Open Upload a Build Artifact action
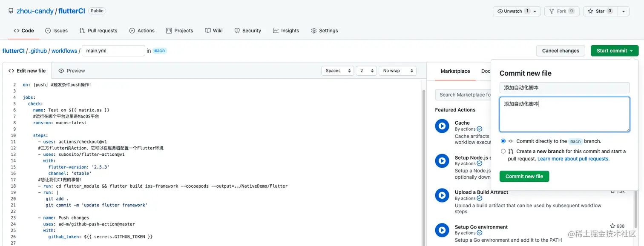 tap(481, 192)
